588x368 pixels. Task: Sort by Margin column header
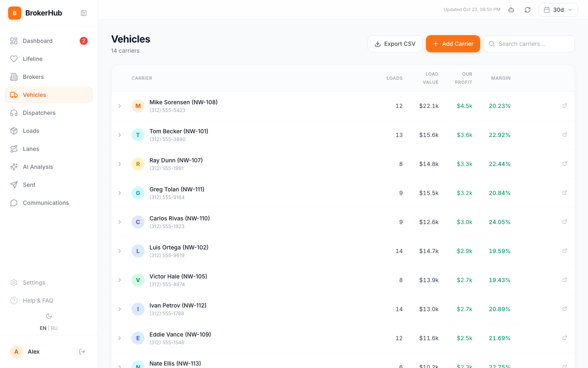[501, 78]
